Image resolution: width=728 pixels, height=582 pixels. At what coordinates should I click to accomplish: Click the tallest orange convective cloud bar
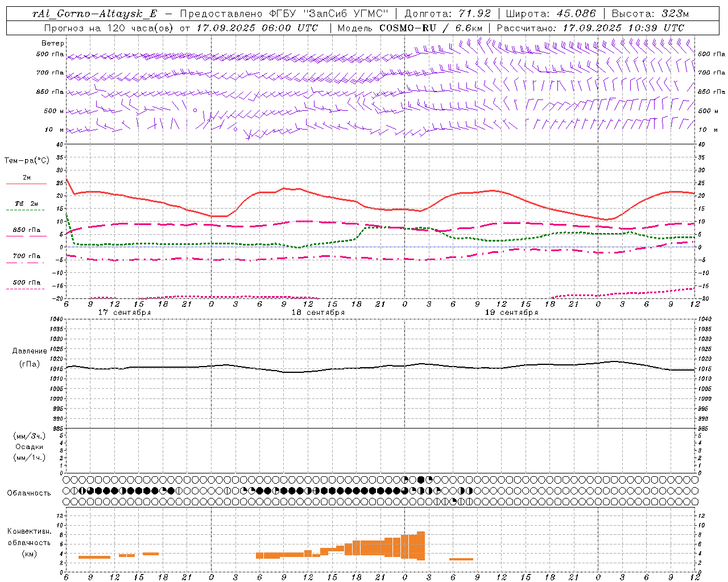(x=421, y=546)
